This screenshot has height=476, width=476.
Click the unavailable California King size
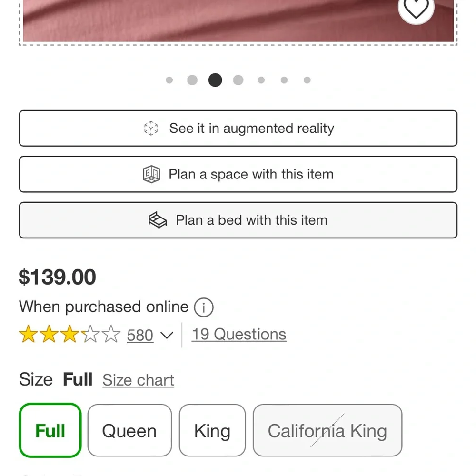point(327,430)
